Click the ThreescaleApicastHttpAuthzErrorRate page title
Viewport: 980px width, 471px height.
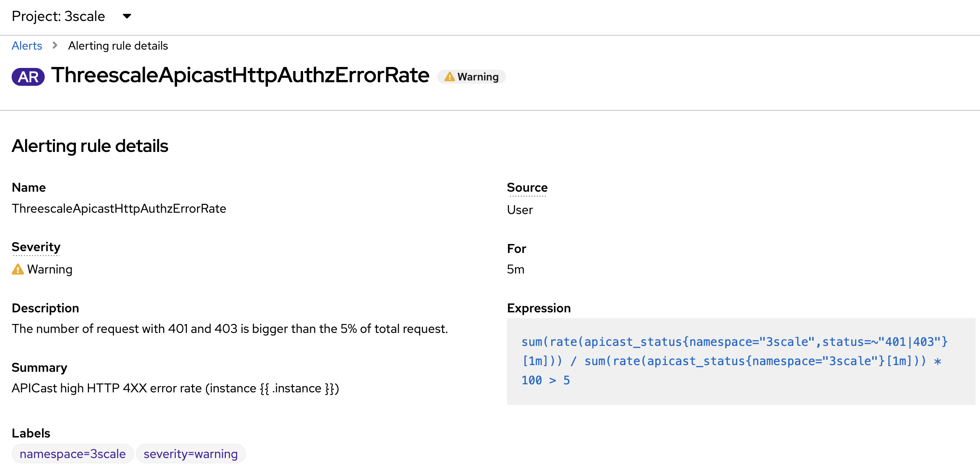[x=240, y=76]
